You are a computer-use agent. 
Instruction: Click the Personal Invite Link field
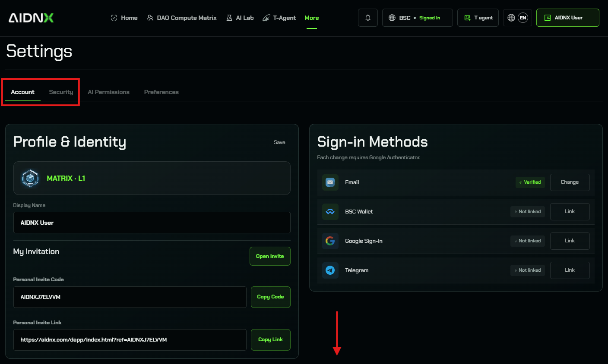(x=130, y=340)
